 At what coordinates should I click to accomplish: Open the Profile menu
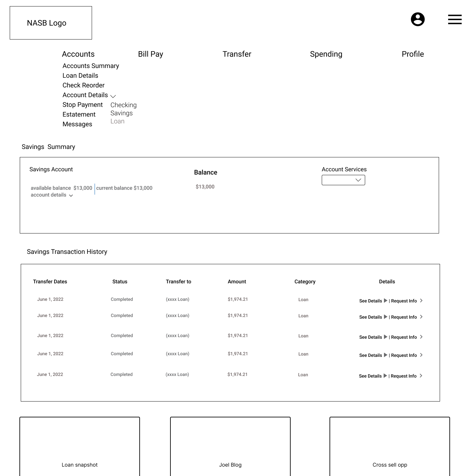(413, 54)
